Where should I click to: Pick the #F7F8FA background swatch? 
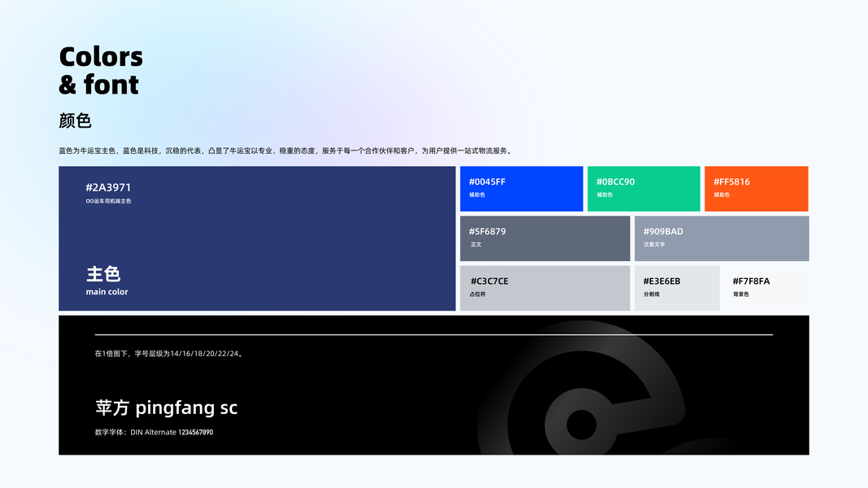pos(766,288)
